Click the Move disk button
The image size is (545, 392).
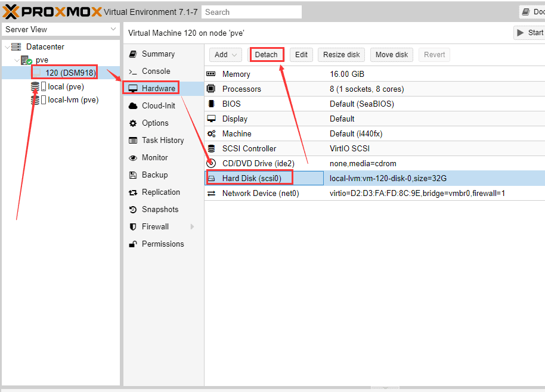[x=392, y=55]
